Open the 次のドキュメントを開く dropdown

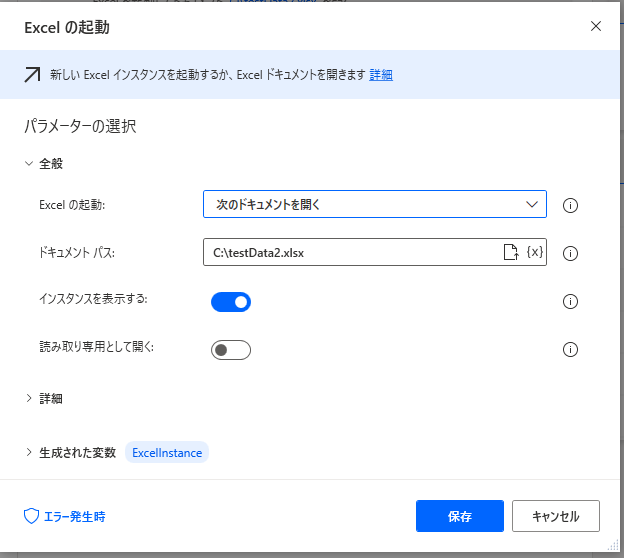pyautogui.click(x=374, y=204)
